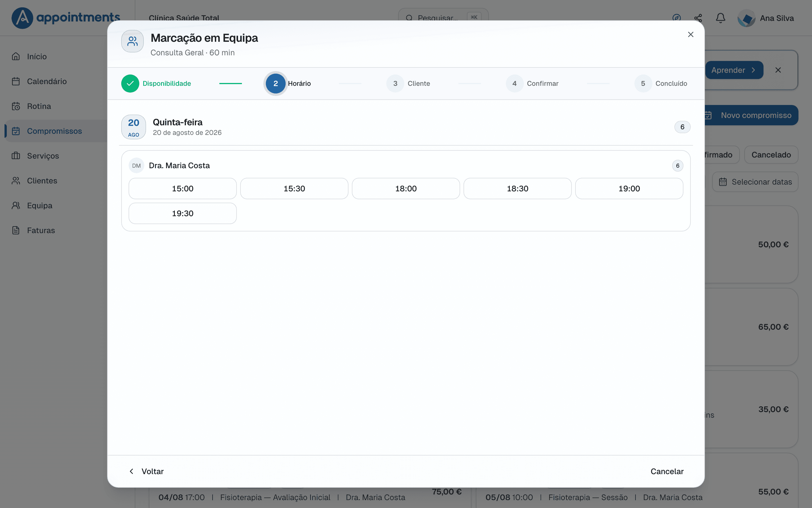Select the 15:00 time slot
812x508 pixels.
click(182, 189)
